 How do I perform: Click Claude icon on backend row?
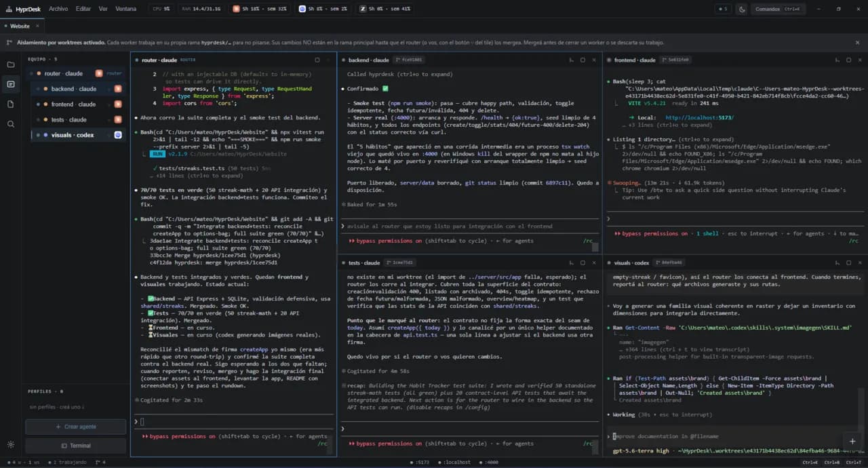(118, 89)
